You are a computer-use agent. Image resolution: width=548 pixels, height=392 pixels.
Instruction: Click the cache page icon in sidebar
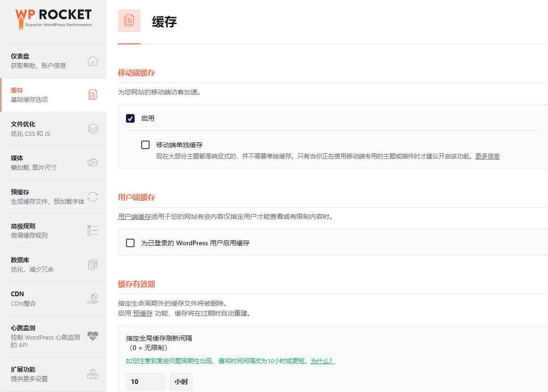click(93, 94)
